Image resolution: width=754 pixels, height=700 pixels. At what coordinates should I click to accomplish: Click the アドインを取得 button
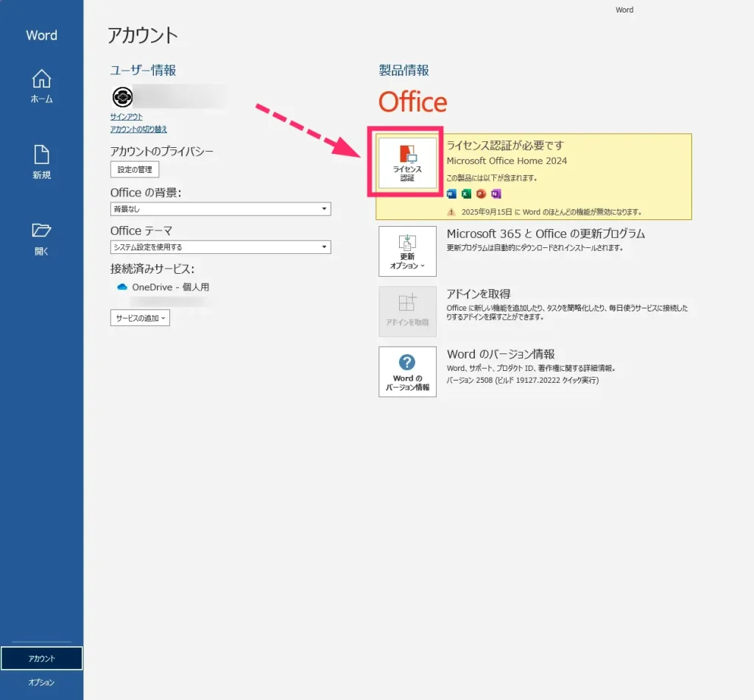click(407, 311)
